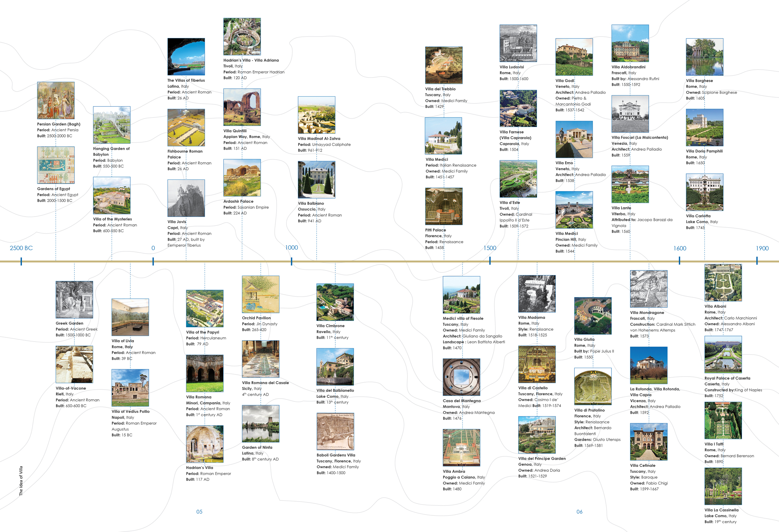Click page number 05 at bottom

pos(199,511)
